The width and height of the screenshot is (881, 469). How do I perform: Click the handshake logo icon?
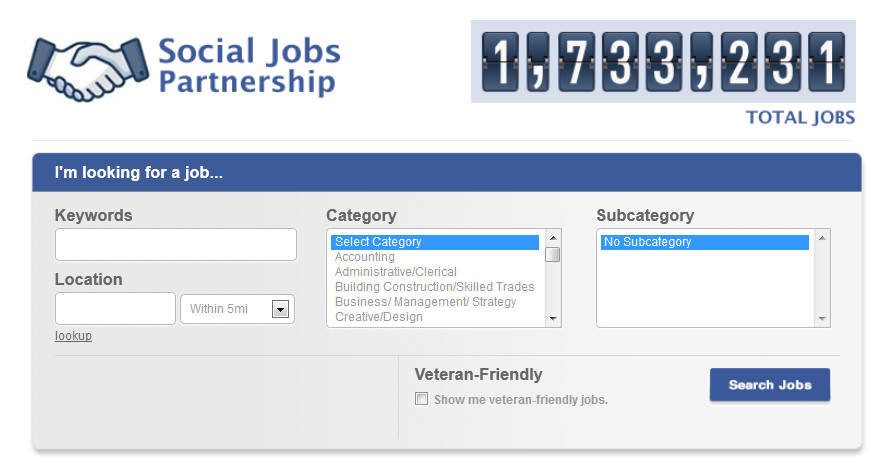88,68
